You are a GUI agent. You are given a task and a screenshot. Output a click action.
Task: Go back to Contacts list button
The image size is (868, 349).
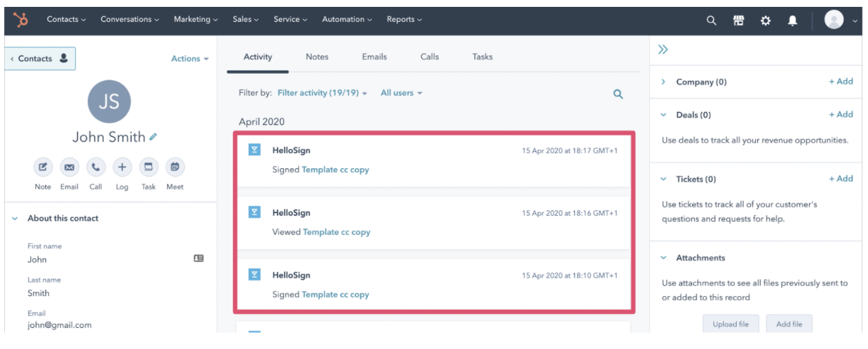click(40, 59)
